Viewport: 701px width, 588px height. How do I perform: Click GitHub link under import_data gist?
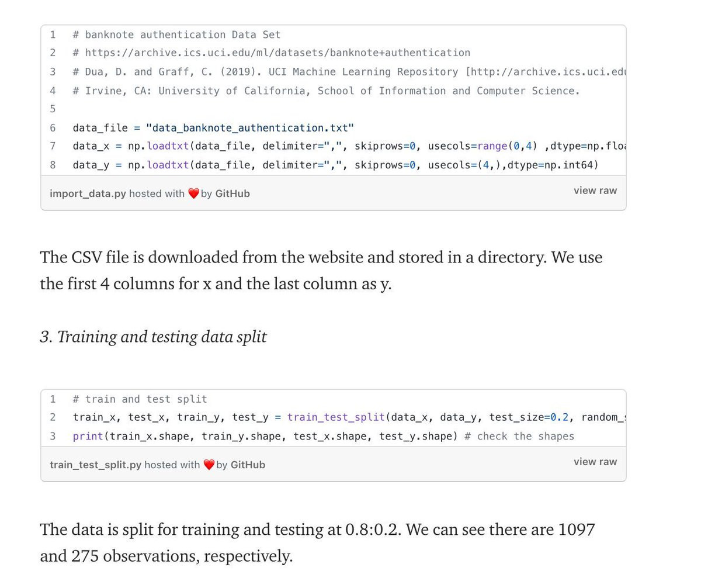(x=232, y=193)
